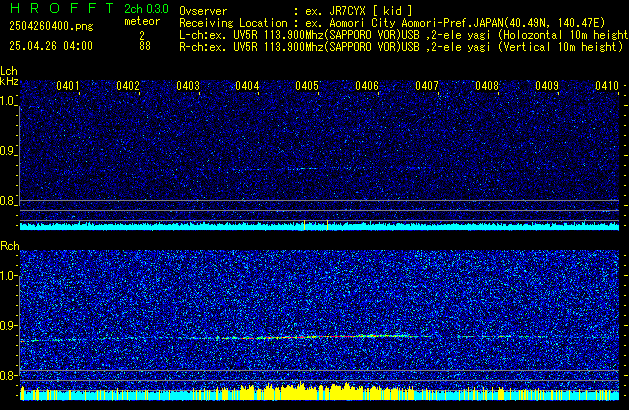Click the date stamp 25.04.26 04:00
This screenshot has width=629, height=410.
coord(51,46)
